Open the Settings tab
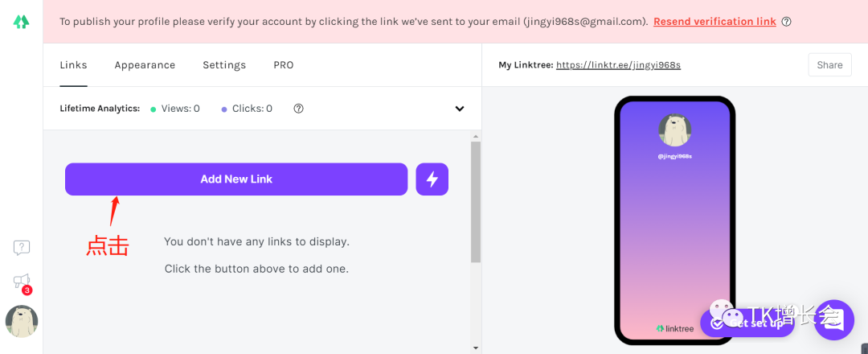The height and width of the screenshot is (354, 868). [224, 65]
